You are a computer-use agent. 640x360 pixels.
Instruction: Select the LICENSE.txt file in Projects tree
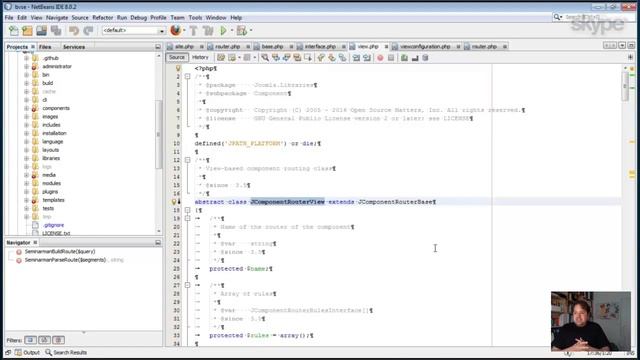click(56, 233)
